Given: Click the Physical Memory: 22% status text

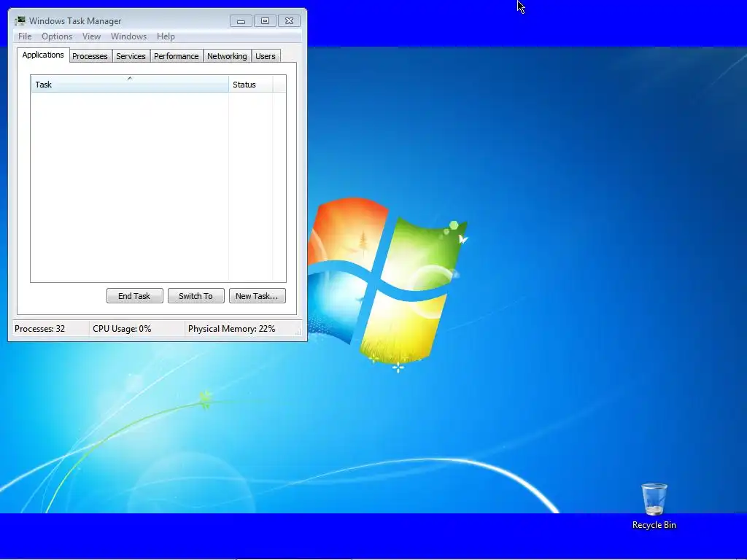Looking at the screenshot, I should pos(231,329).
